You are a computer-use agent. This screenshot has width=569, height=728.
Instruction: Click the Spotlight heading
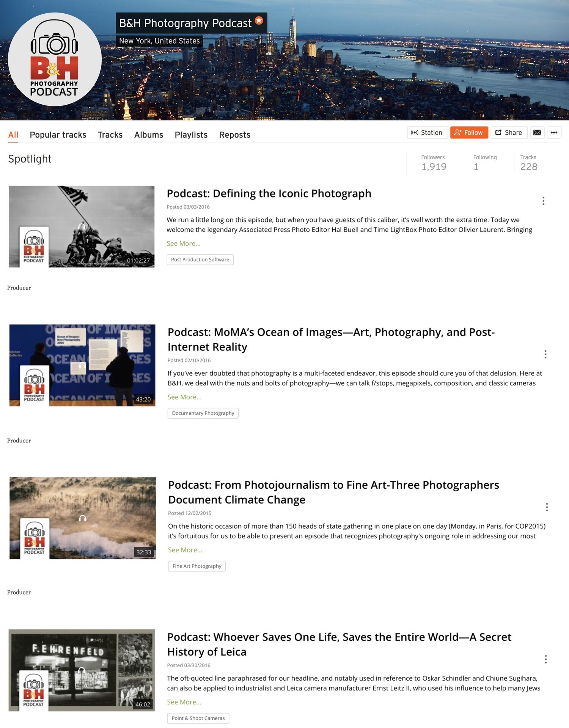[x=30, y=159]
